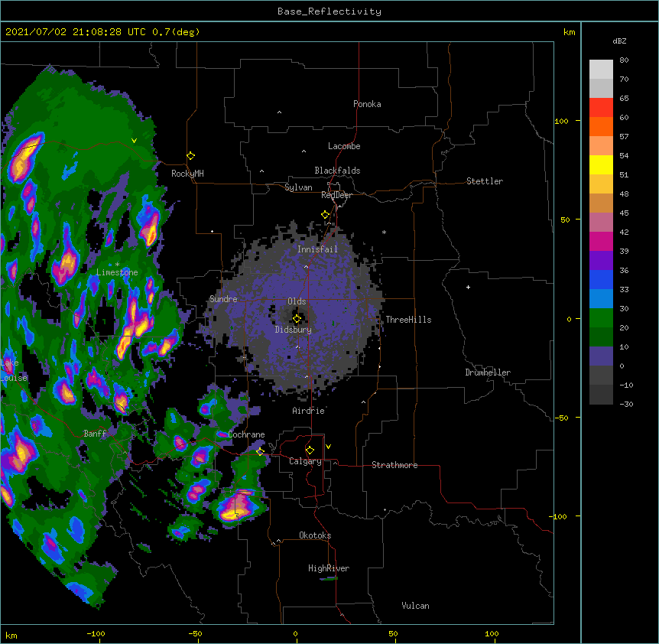Click the 100 tick on the right axis
The width and height of the screenshot is (659, 644).
tap(561, 121)
